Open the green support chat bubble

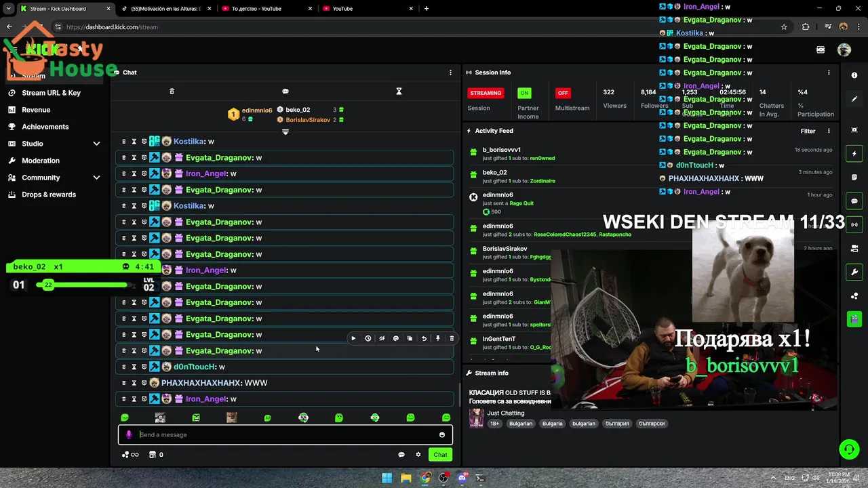[848, 449]
